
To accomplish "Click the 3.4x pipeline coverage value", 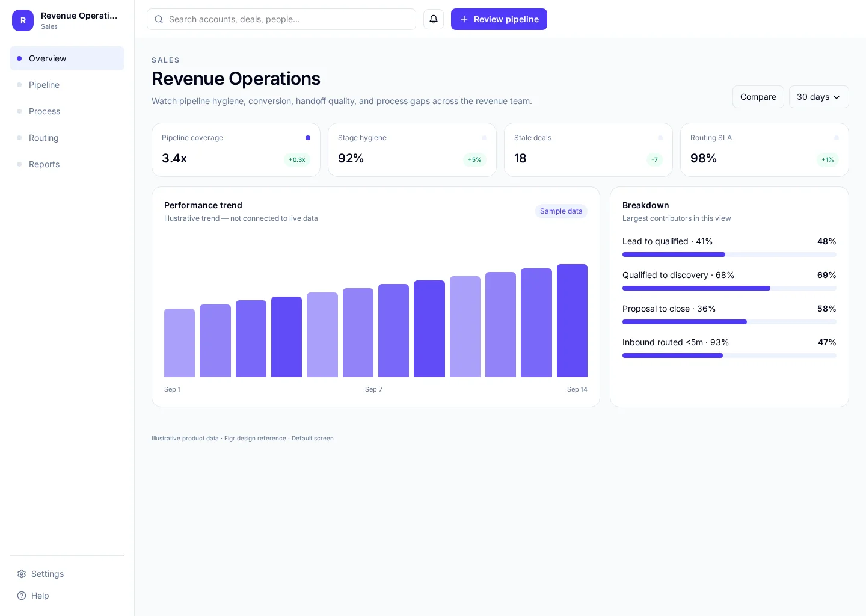I will (x=174, y=158).
